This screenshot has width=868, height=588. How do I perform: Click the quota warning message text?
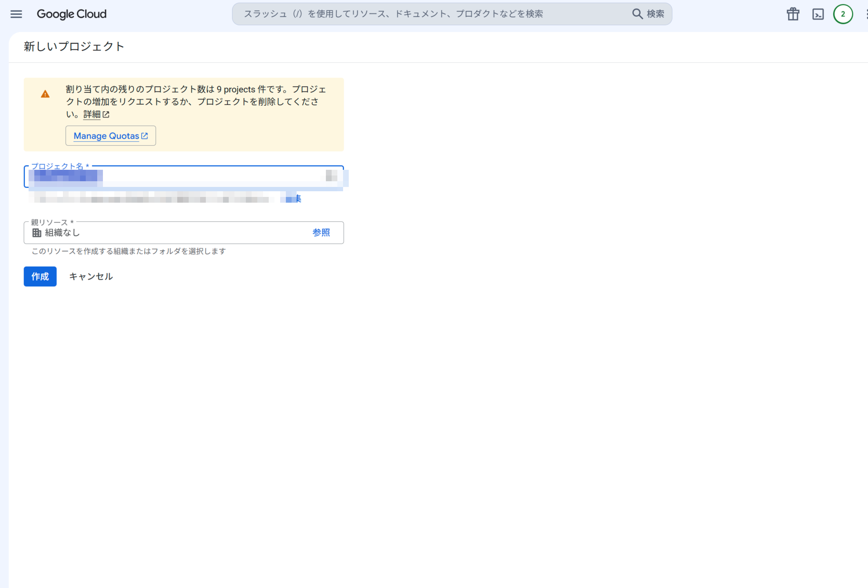click(x=196, y=102)
